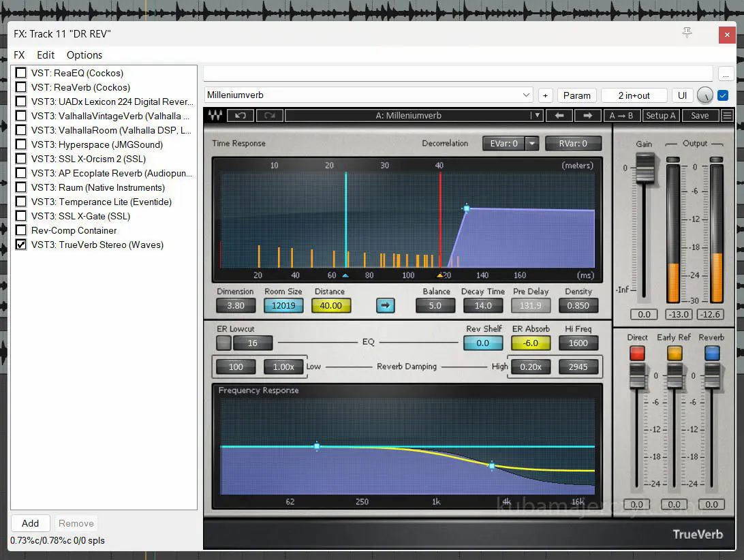
Task: Click the Waves redo arrow icon
Action: tap(269, 116)
